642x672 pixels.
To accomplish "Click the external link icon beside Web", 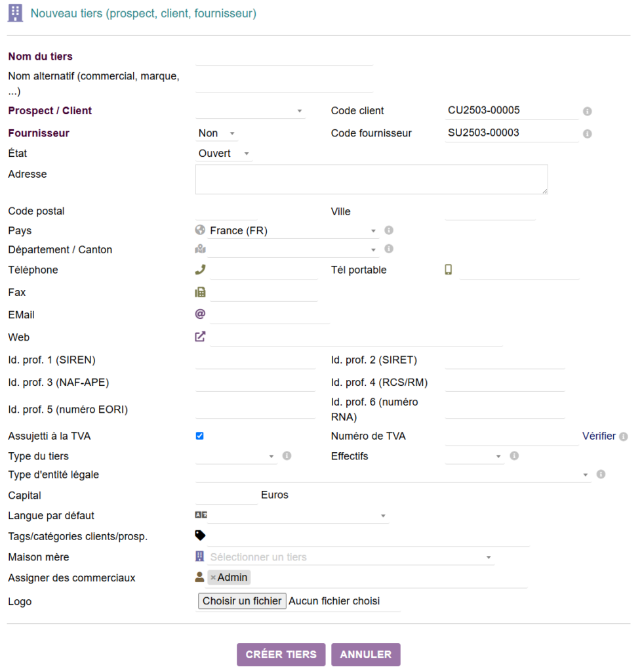I will [200, 337].
